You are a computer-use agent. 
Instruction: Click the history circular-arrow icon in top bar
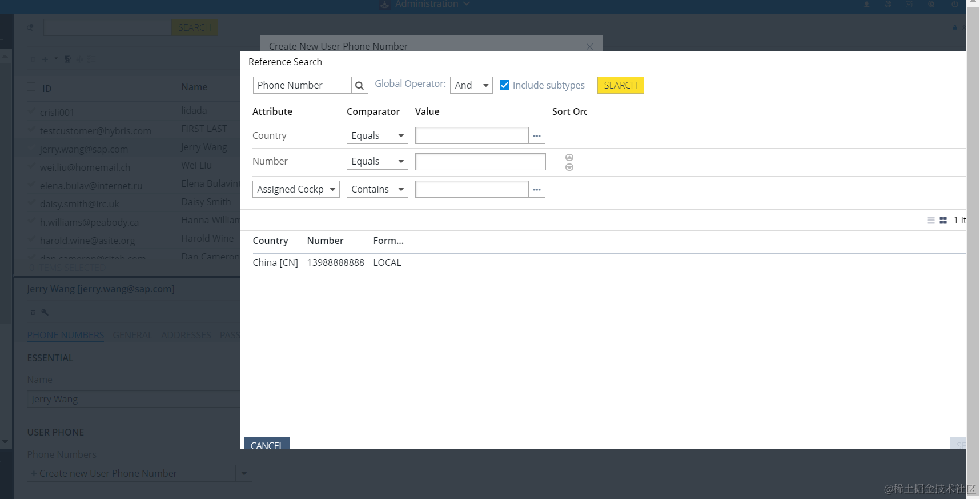tap(888, 4)
